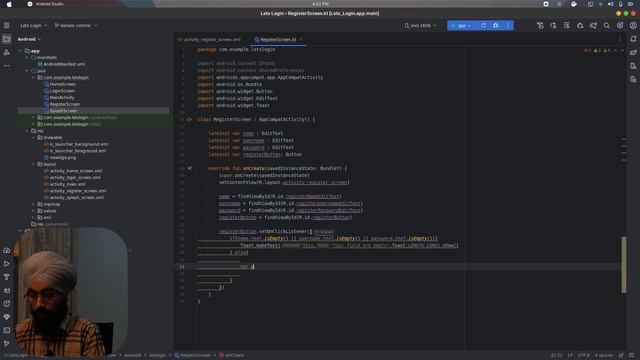Collapse the manifests folder

tap(27, 58)
